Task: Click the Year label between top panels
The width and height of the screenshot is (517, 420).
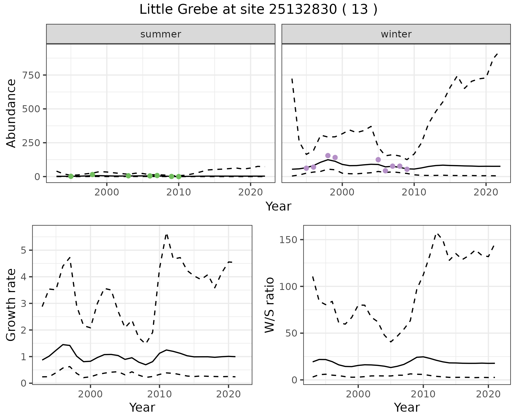Action: pyautogui.click(x=278, y=206)
